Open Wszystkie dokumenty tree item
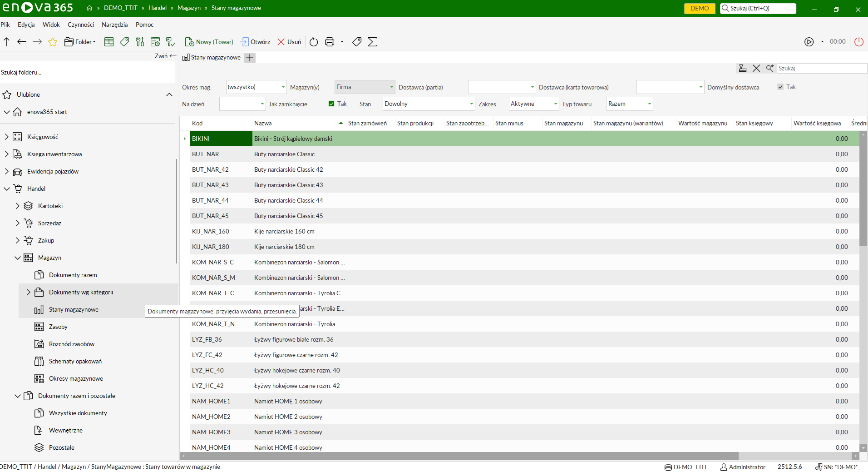 [x=78, y=413]
